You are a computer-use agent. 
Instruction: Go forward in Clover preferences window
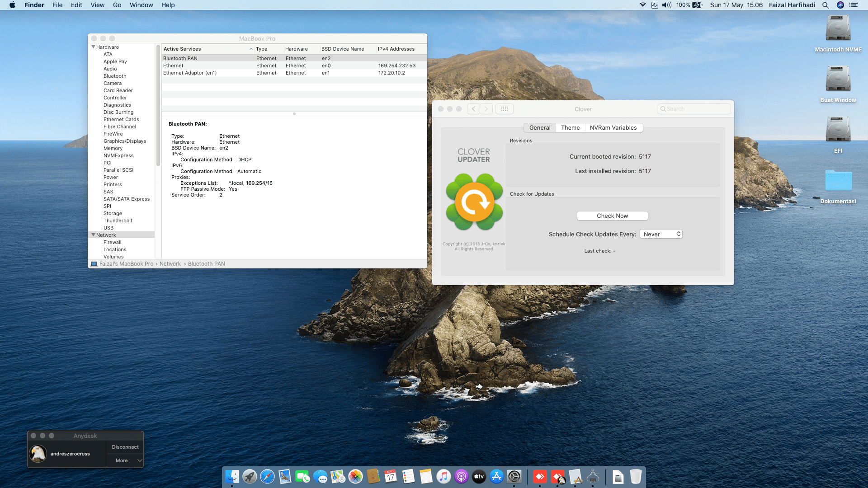tap(486, 109)
